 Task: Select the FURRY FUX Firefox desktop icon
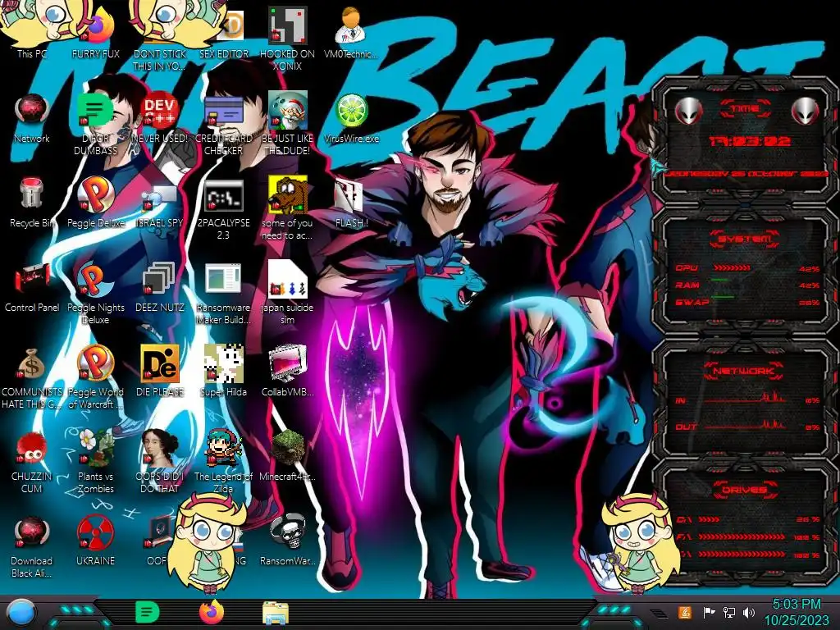click(95, 32)
